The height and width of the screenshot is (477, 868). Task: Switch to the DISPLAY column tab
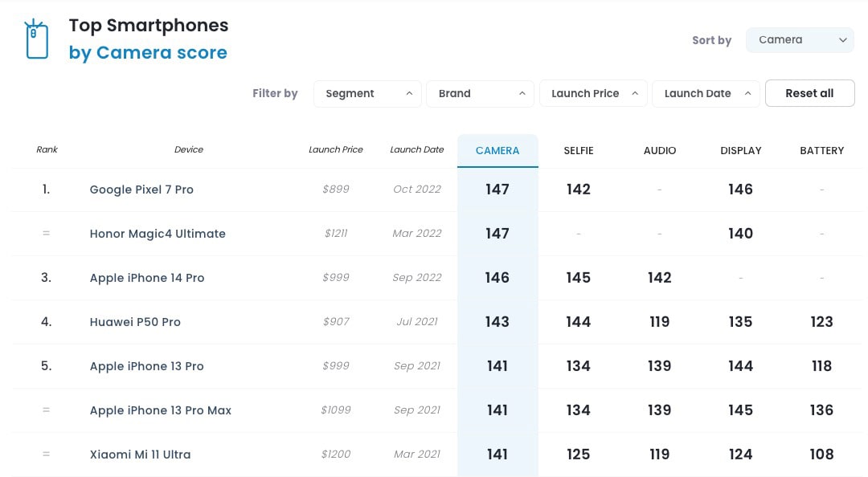[740, 150]
